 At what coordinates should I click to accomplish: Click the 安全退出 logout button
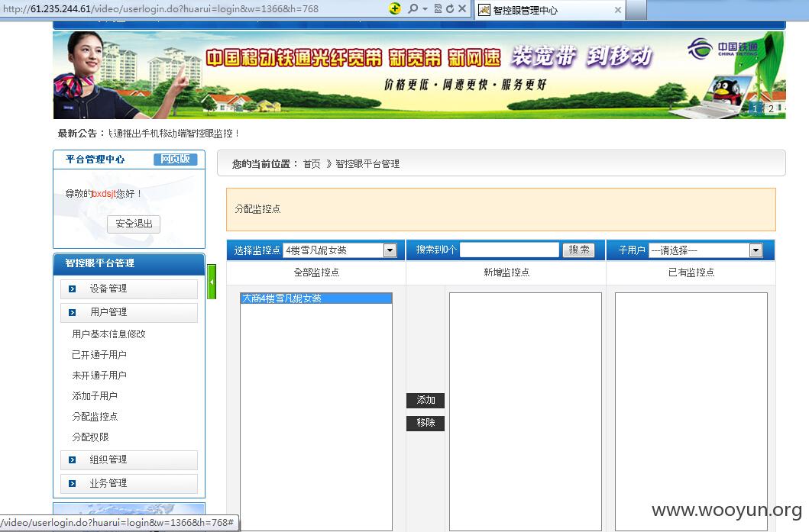[x=134, y=224]
